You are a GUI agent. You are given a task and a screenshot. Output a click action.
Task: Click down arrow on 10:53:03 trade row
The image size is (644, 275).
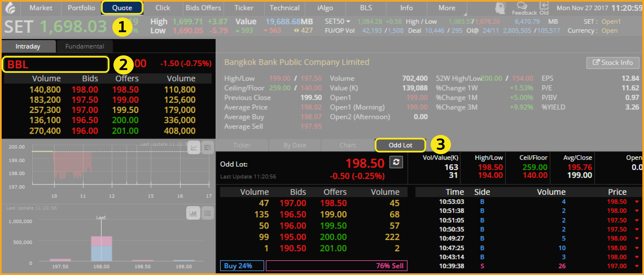click(637, 202)
